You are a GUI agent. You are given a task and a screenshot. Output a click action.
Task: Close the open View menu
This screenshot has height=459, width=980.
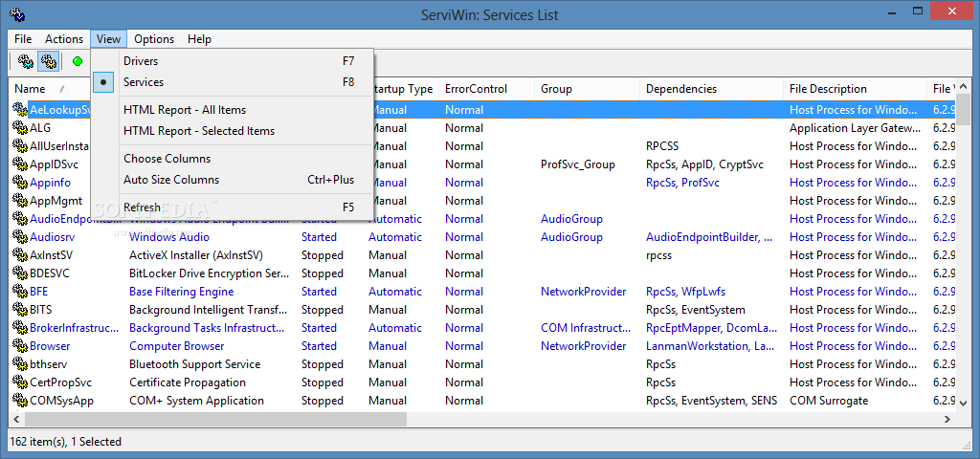[109, 38]
